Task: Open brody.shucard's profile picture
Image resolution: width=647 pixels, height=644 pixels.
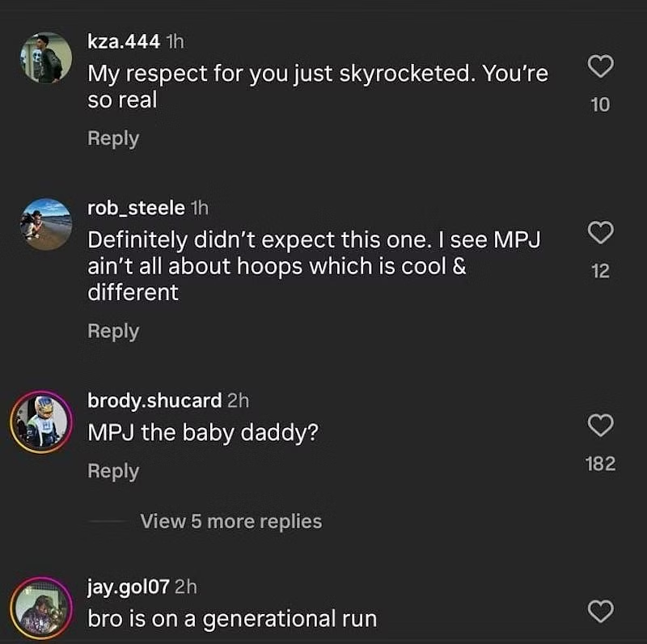Action: (x=42, y=418)
